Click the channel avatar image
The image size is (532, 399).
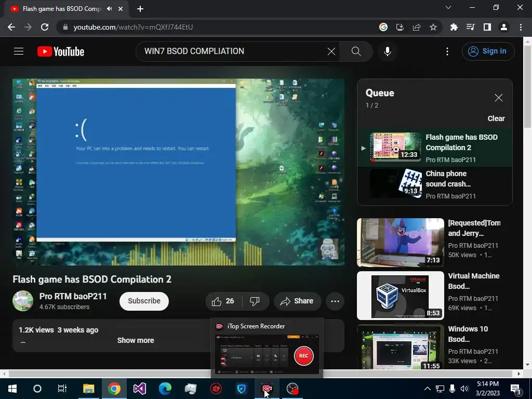23,301
